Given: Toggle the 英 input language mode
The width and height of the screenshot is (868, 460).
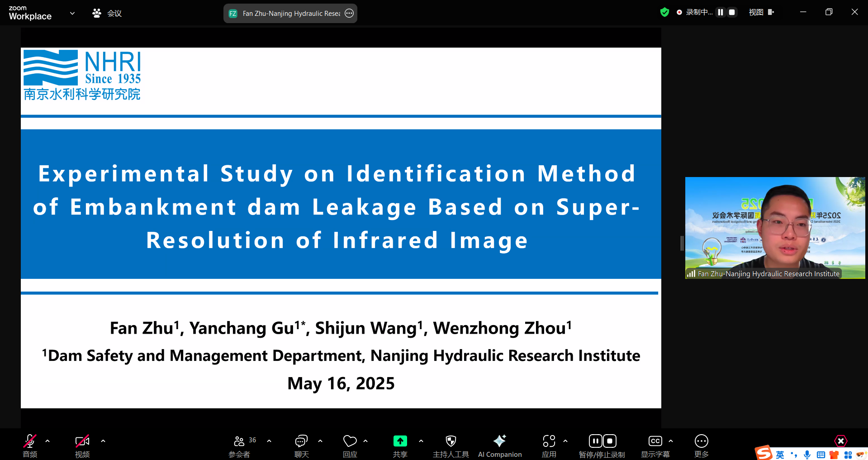Looking at the screenshot, I should [780, 455].
